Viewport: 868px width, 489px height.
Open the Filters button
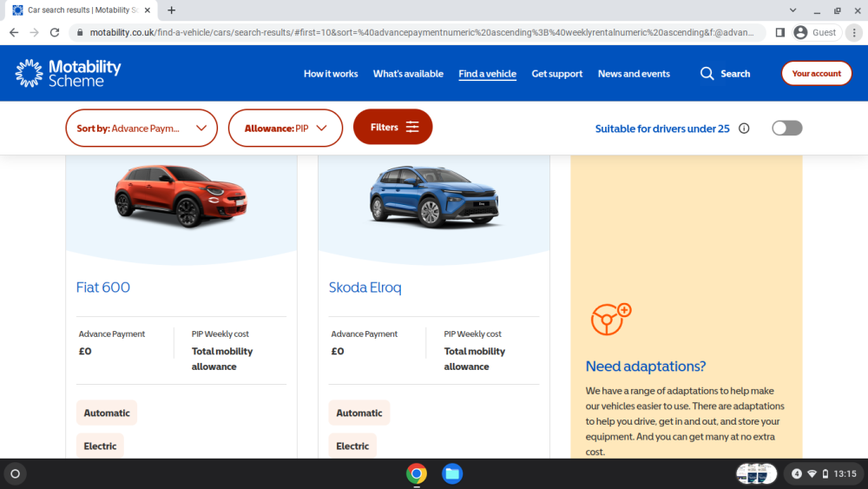point(392,128)
